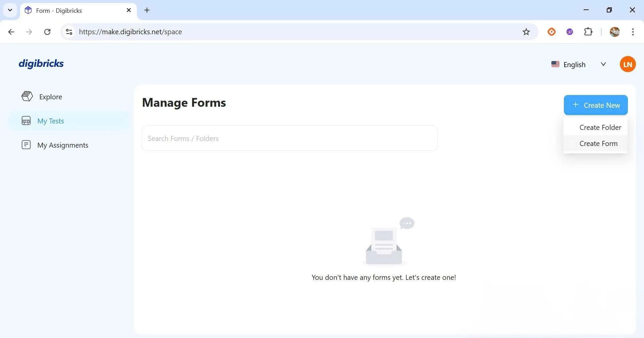Open the browser extensions puzzle icon
This screenshot has width=644, height=338.
pyautogui.click(x=588, y=32)
